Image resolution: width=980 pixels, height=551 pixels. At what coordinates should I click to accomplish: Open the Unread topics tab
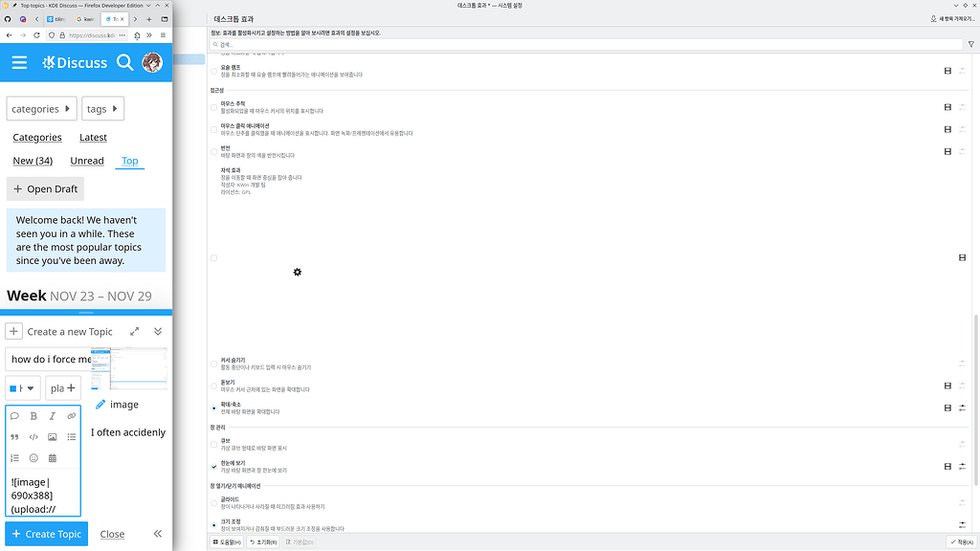tap(86, 160)
